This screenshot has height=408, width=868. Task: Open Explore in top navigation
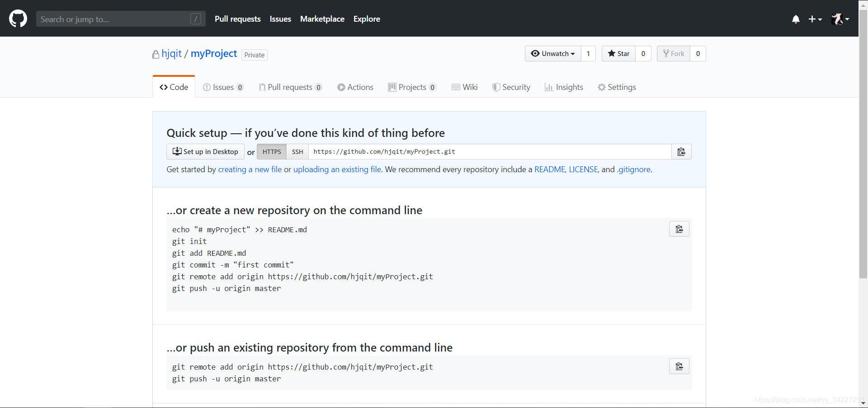(367, 19)
